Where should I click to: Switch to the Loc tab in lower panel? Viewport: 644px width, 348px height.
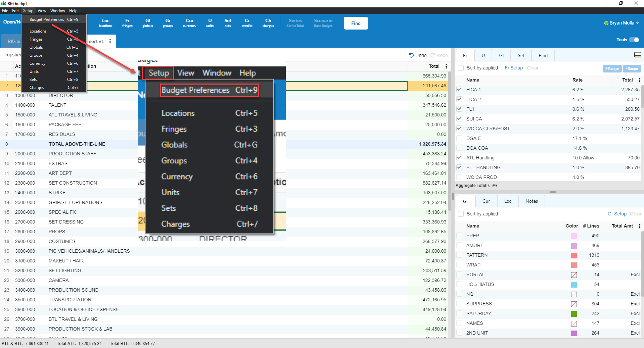coord(508,201)
